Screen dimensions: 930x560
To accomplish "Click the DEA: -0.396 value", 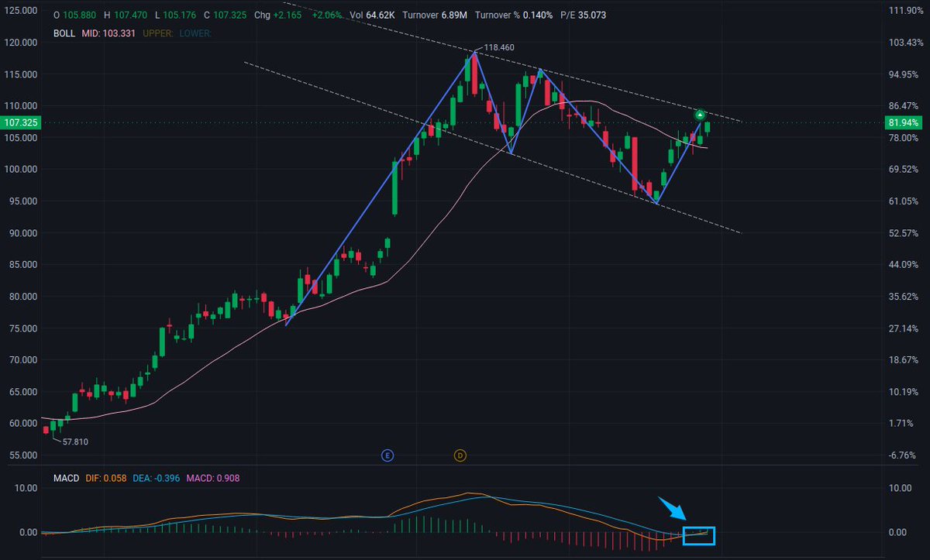I will point(157,479).
